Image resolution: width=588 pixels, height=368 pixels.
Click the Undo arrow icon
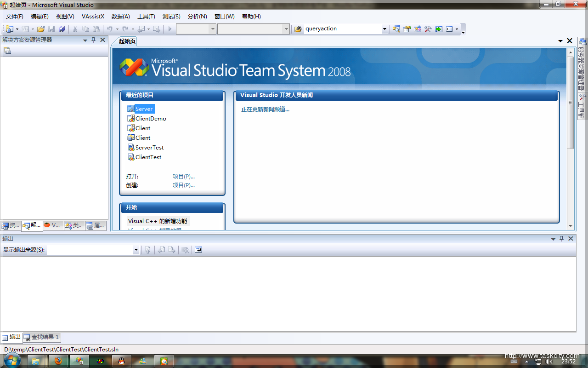point(110,29)
